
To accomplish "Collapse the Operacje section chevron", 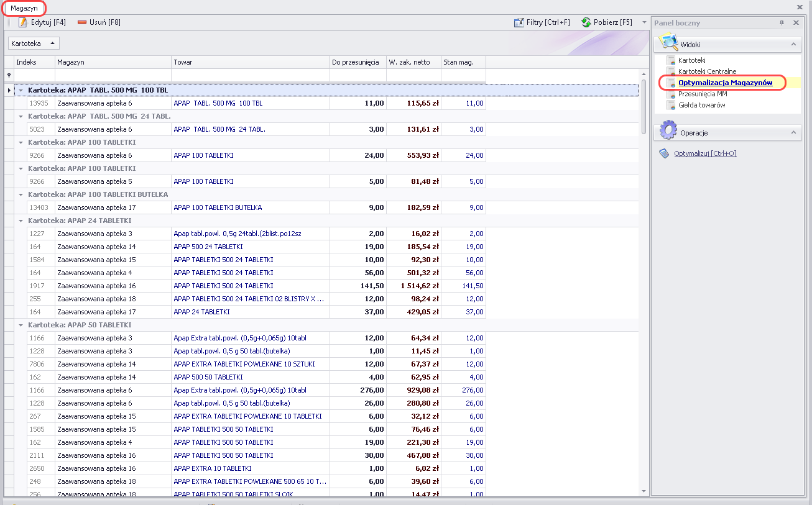I will tap(793, 133).
